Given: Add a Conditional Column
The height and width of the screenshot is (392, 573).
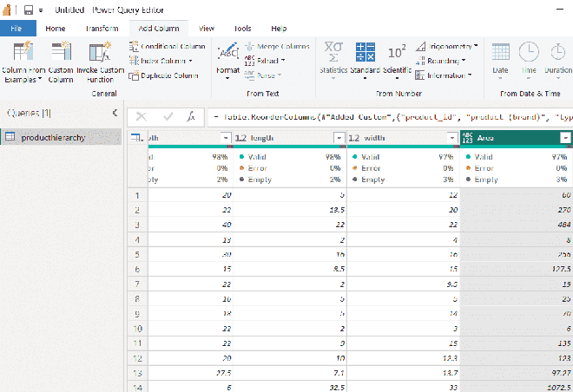Looking at the screenshot, I should [x=168, y=46].
